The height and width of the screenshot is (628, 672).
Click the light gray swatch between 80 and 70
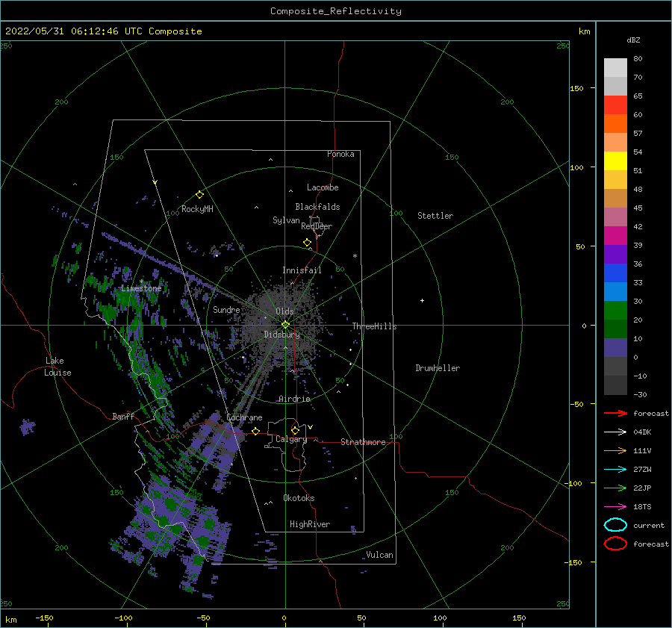point(615,68)
